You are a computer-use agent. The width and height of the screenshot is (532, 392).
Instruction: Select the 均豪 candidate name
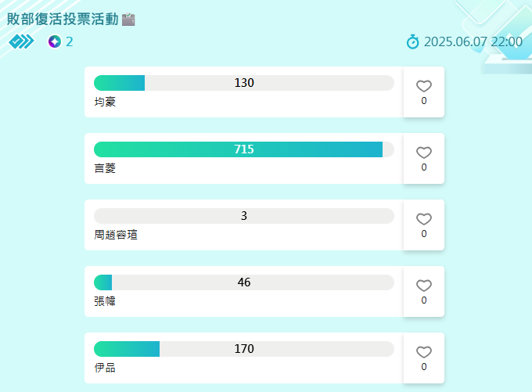pyautogui.click(x=105, y=102)
